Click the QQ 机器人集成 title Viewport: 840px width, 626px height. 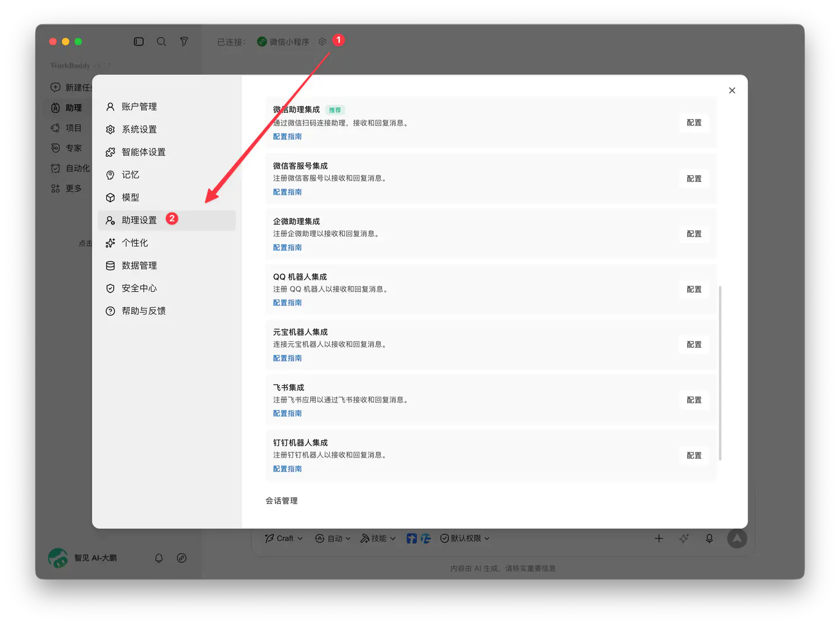point(300,277)
